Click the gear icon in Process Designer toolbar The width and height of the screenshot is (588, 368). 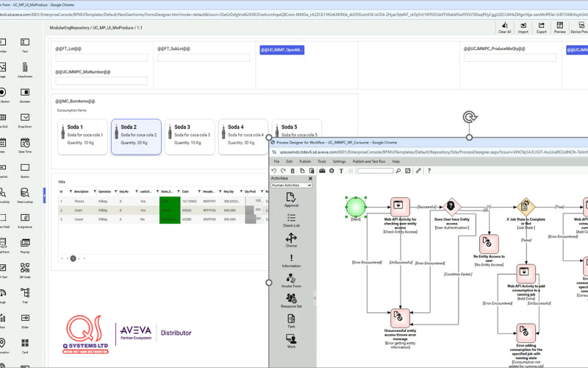[x=331, y=171]
